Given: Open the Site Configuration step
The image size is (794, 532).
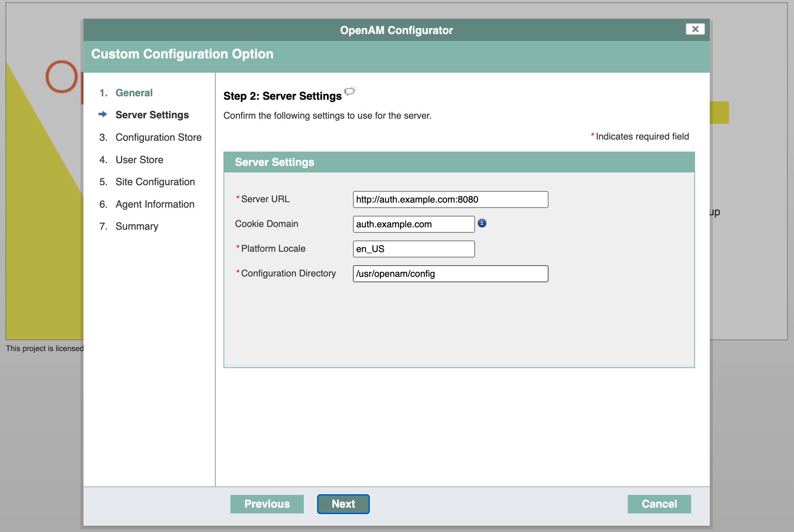Looking at the screenshot, I should [x=155, y=182].
